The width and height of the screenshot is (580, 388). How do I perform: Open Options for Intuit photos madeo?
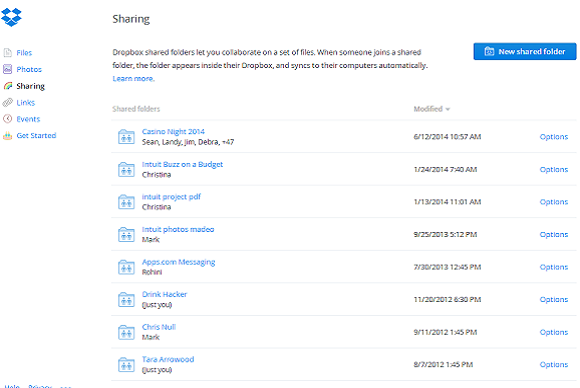pyautogui.click(x=553, y=235)
